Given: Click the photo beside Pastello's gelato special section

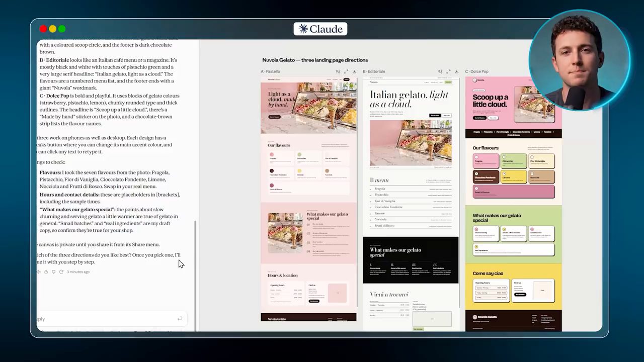Looking at the screenshot, I should coord(285,232).
